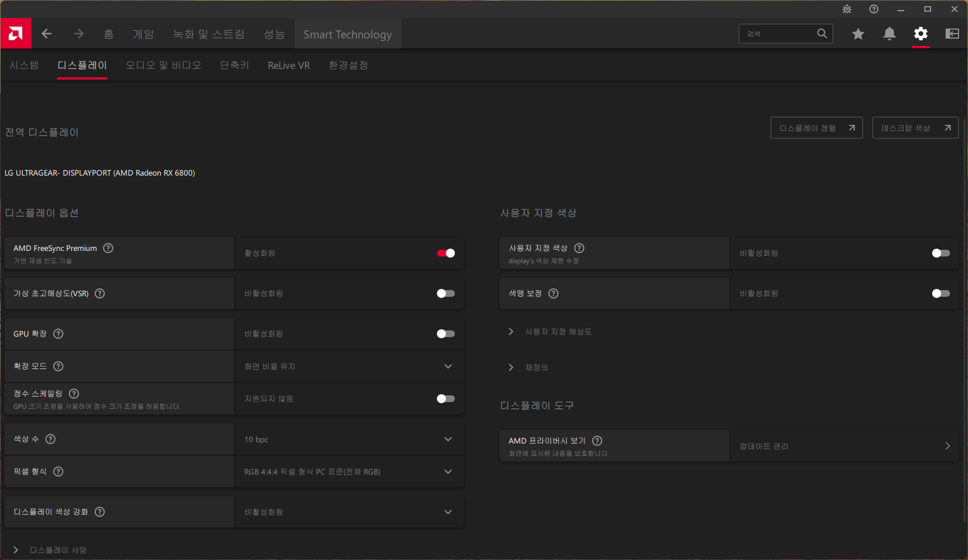Toggle the sidebar panel icon

click(x=952, y=34)
